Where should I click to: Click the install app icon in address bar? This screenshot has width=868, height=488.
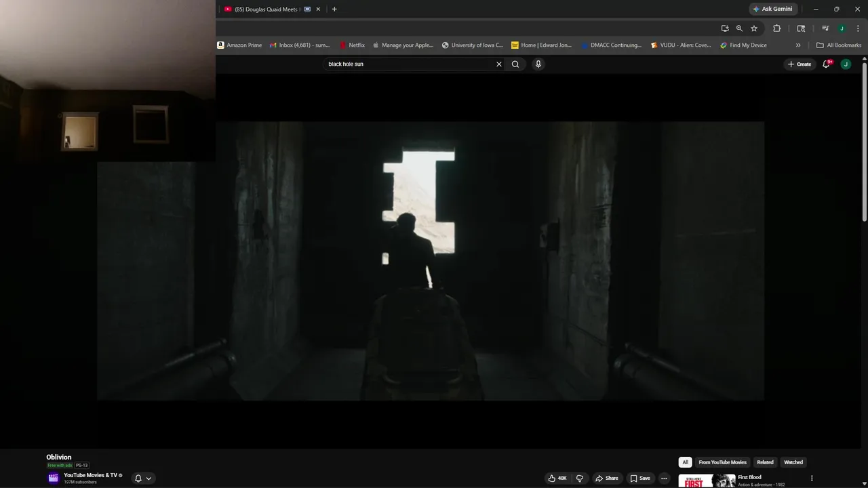click(725, 28)
